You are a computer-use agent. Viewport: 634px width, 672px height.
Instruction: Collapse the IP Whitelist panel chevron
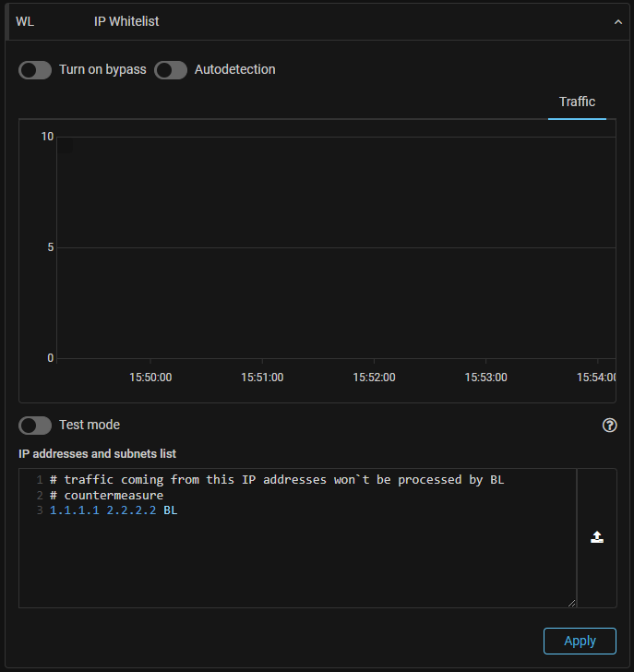pyautogui.click(x=617, y=22)
